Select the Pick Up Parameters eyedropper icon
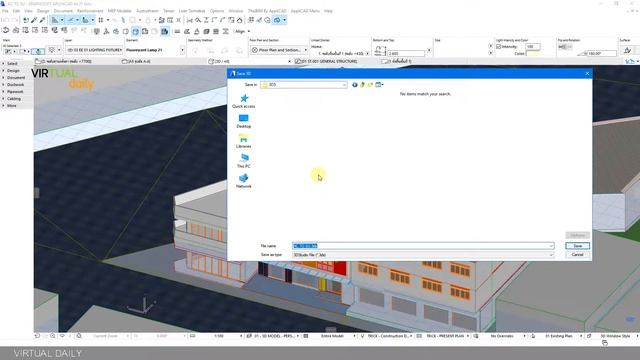 pos(34,20)
